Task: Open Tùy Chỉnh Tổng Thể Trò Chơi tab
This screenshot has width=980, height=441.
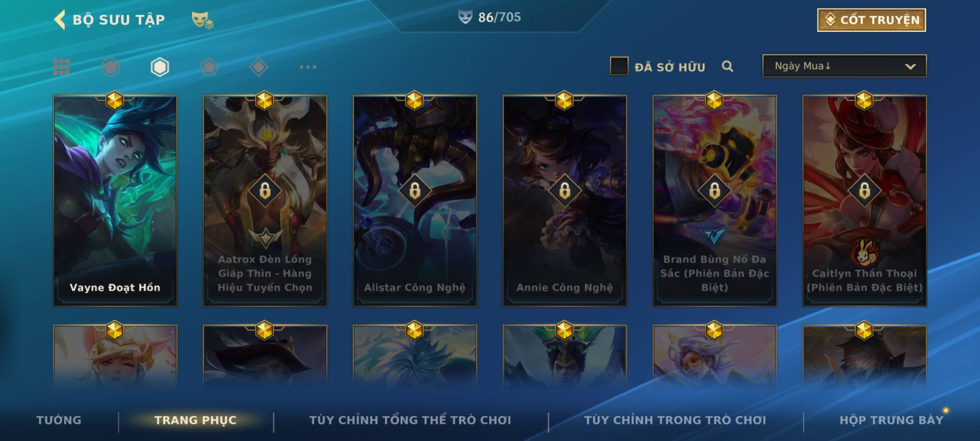Action: point(410,420)
